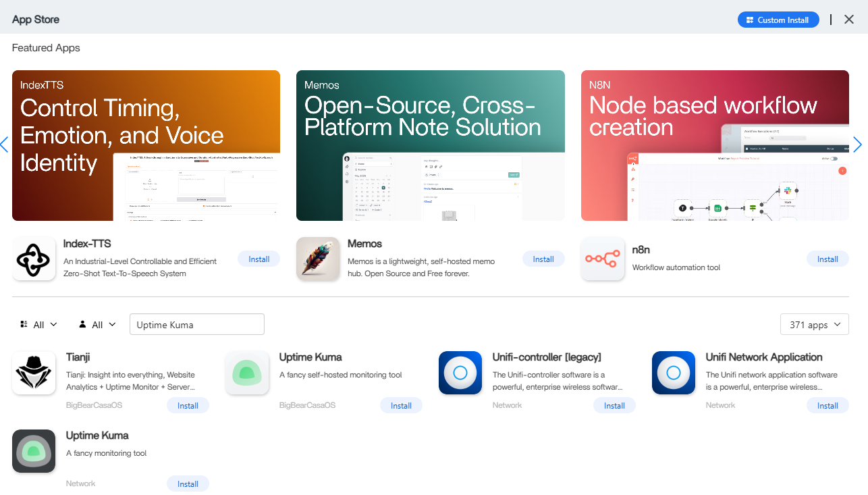
Task: Install the Tianji app
Action: point(188,406)
